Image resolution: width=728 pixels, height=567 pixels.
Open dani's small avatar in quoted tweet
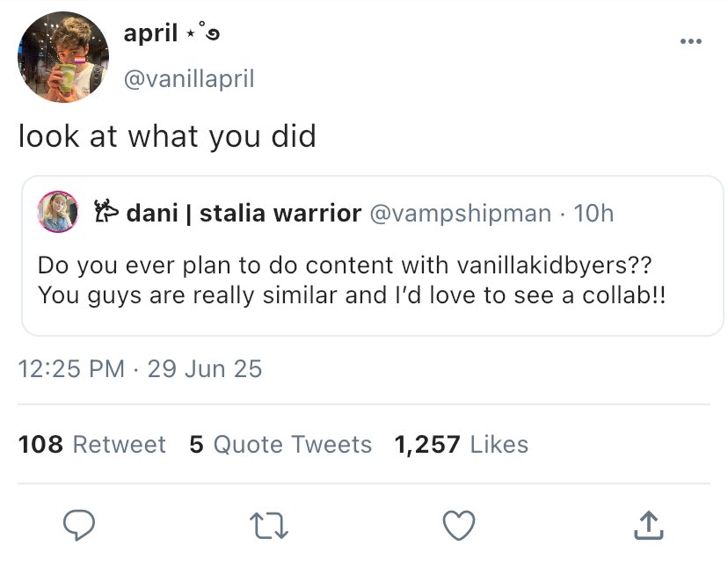[x=55, y=213]
